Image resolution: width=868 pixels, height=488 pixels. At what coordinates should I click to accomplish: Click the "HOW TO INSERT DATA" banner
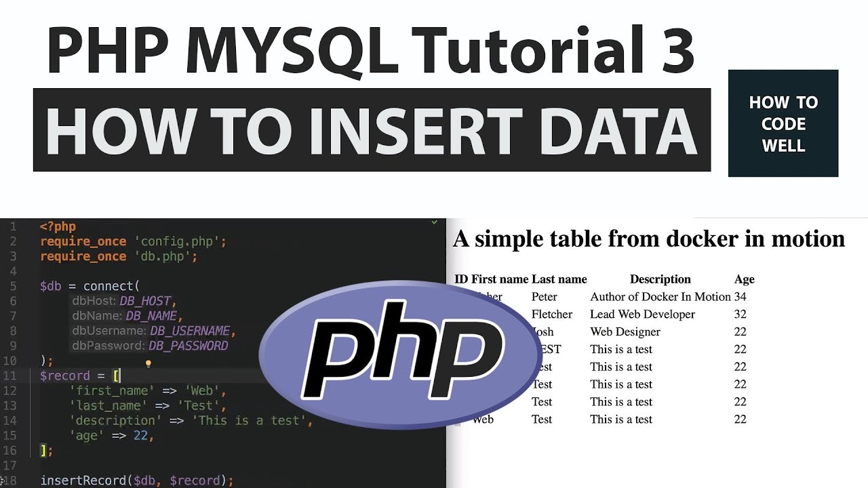coord(372,129)
